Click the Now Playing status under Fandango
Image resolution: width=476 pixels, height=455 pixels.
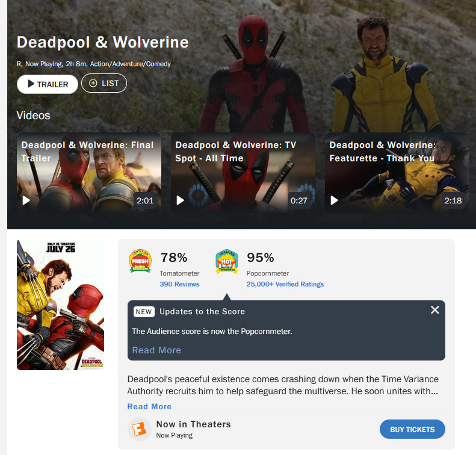tap(175, 435)
